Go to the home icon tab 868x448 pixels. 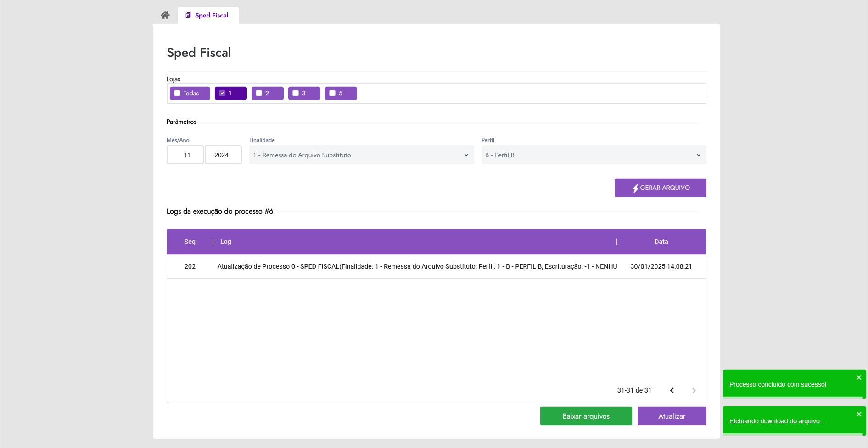[165, 15]
